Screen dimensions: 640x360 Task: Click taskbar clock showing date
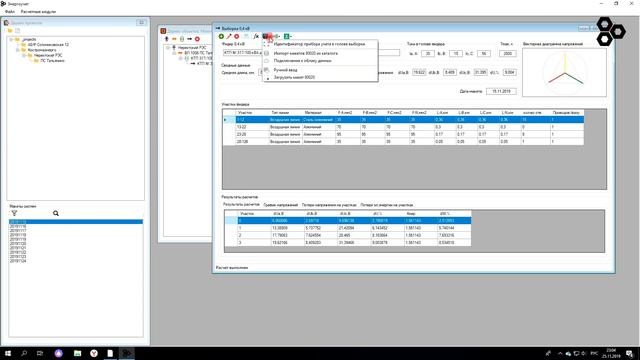pos(611,353)
